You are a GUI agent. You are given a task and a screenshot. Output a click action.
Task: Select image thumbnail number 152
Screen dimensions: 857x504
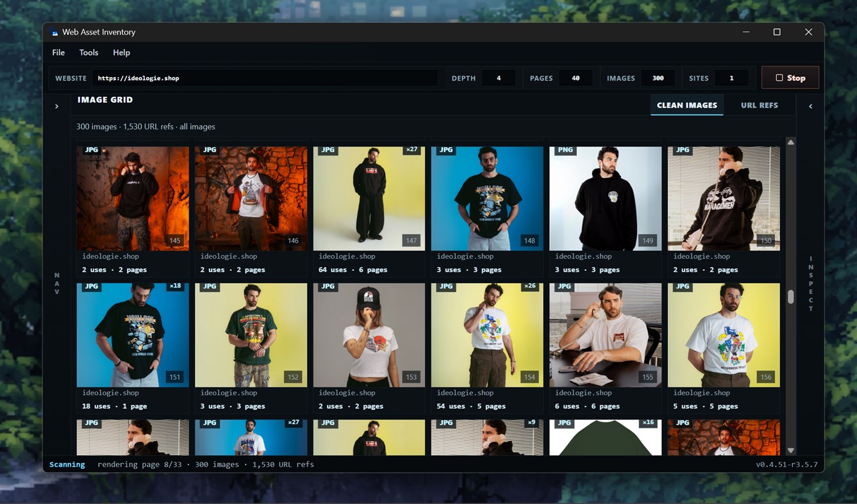click(x=251, y=335)
